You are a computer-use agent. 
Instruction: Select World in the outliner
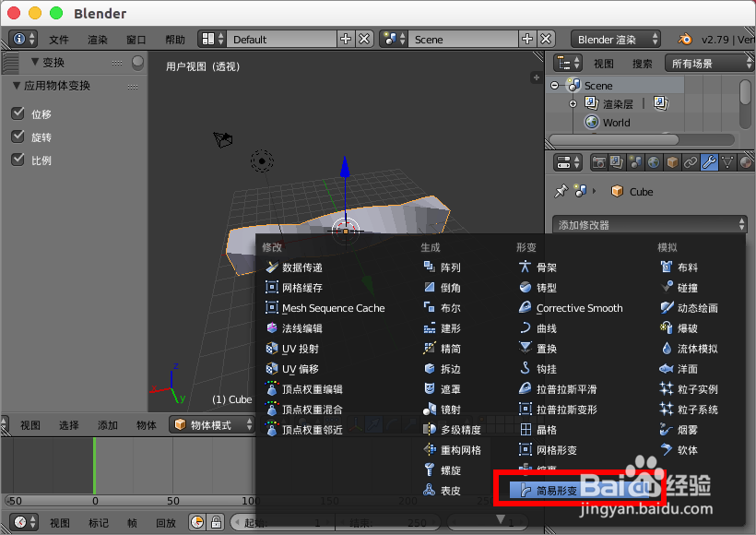point(616,123)
